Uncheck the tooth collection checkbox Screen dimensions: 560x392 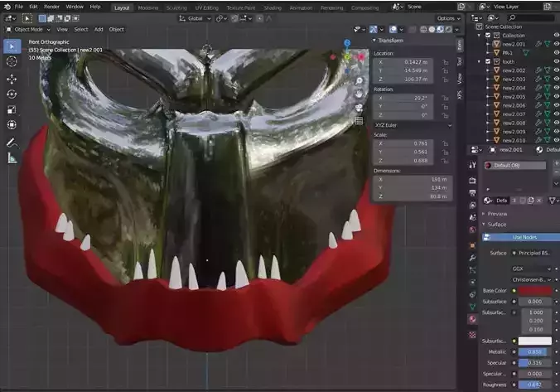(488, 61)
